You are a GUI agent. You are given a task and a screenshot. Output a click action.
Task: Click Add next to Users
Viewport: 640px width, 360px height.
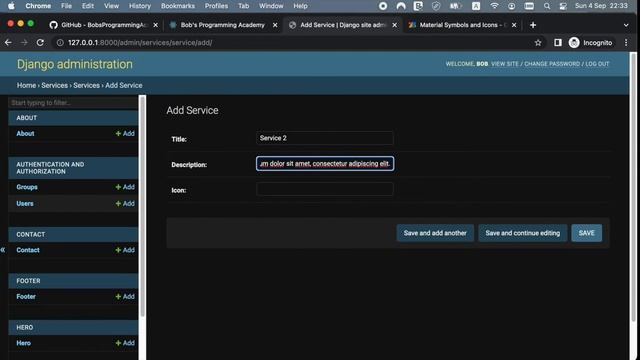coord(125,203)
